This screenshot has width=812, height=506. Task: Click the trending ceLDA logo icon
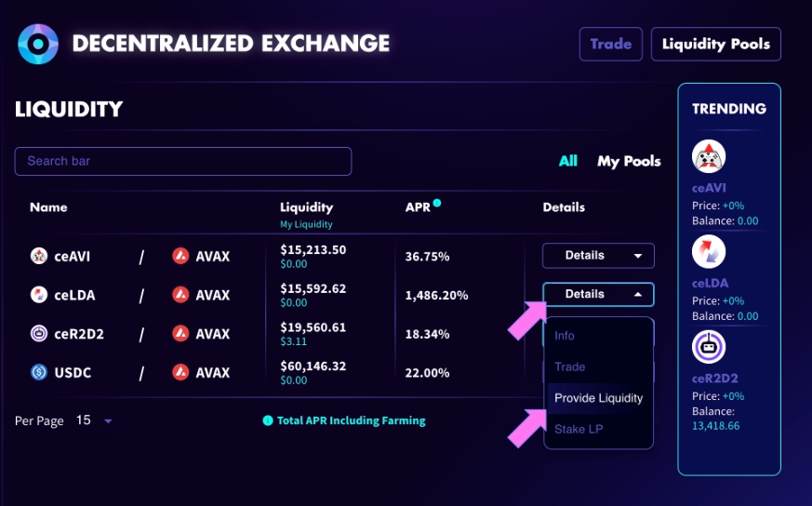click(710, 252)
